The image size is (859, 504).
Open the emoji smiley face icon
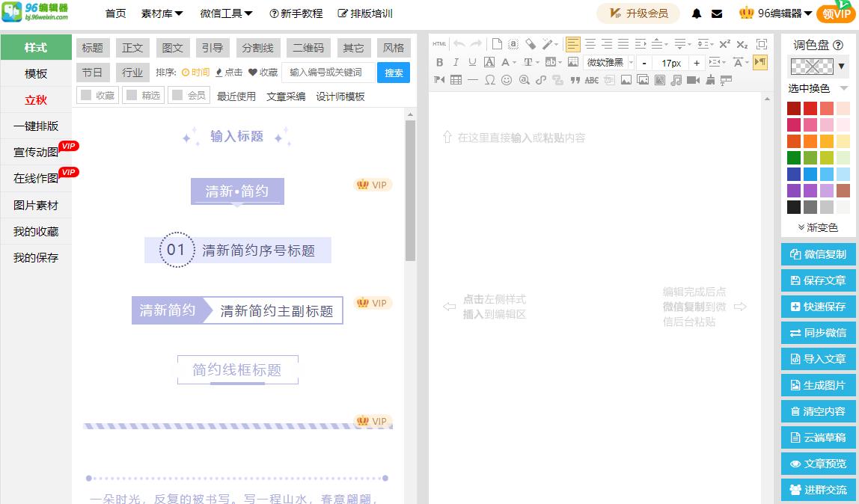tap(506, 79)
